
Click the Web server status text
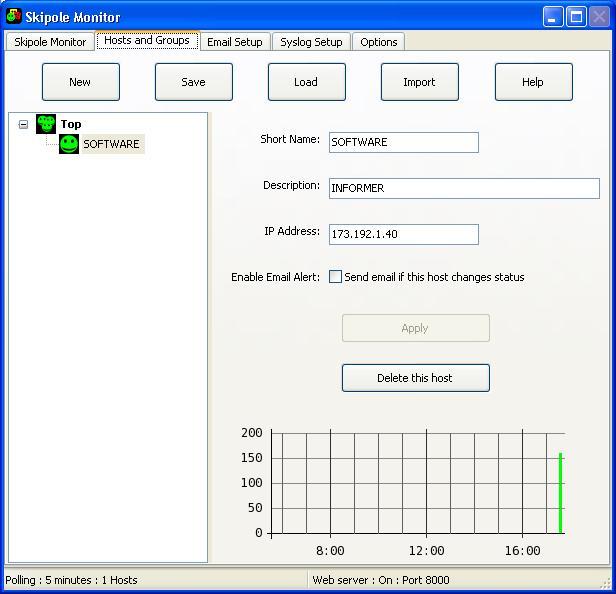click(x=381, y=580)
